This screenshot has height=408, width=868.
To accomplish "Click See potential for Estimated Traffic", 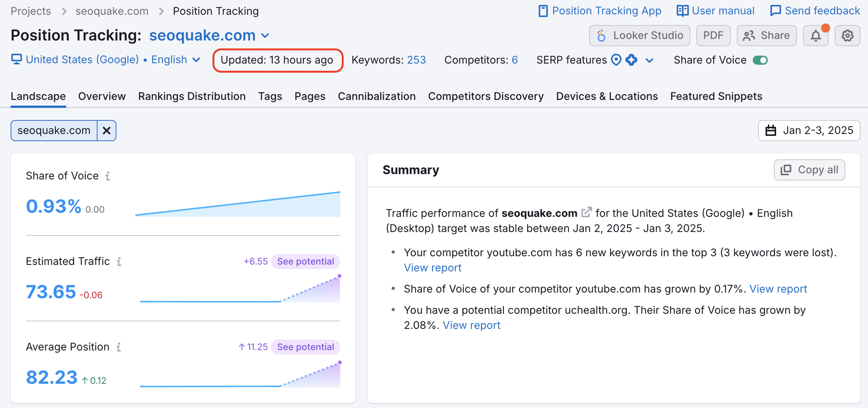I will click(305, 262).
